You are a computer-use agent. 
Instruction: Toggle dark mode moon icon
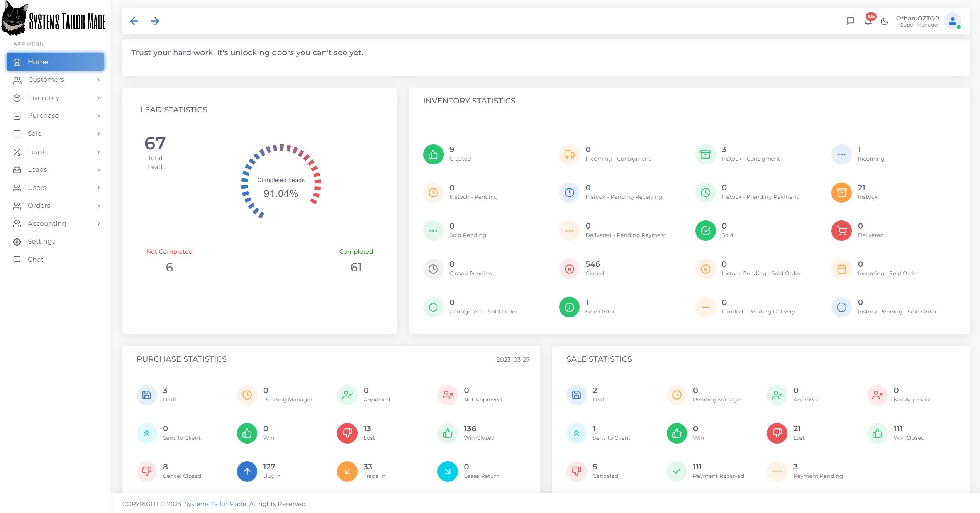[884, 22]
